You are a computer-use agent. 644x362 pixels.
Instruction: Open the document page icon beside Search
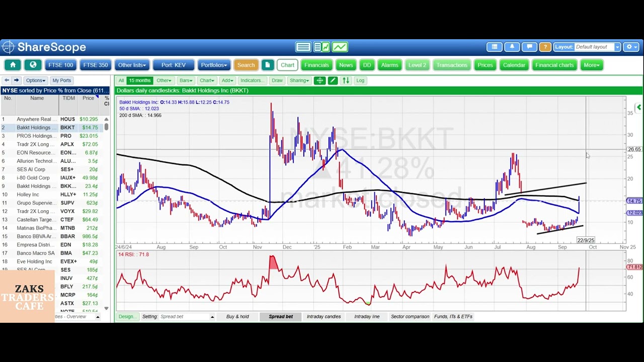[268, 65]
